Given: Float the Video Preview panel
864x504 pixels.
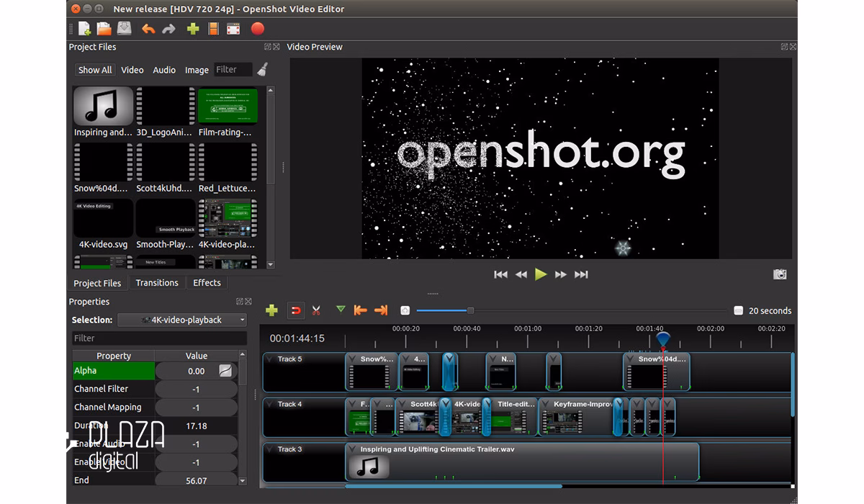Looking at the screenshot, I should point(784,47).
